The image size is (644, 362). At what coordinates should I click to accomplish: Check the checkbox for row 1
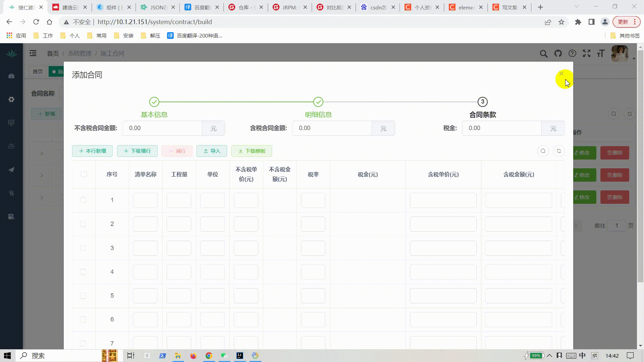pos(83,200)
